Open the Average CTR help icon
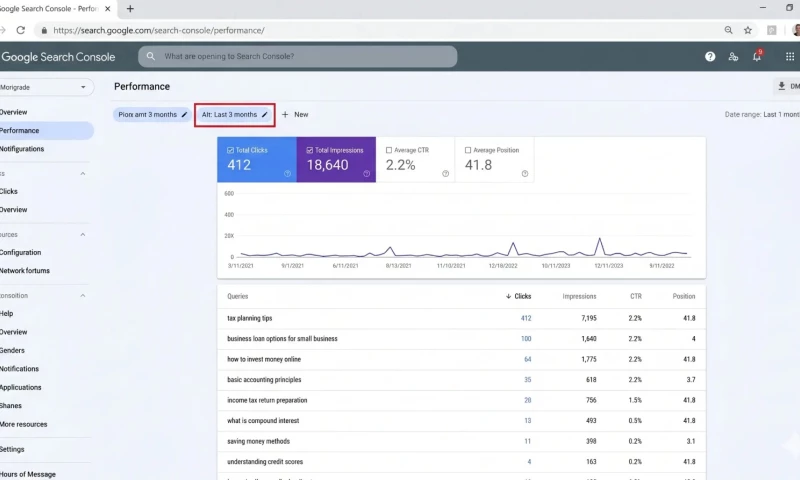 tap(445, 174)
